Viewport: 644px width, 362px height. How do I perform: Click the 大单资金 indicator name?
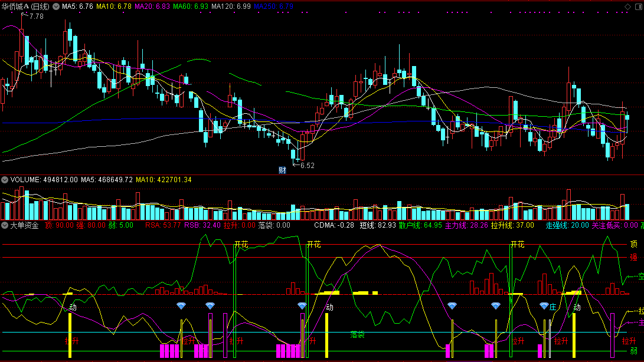point(24,225)
